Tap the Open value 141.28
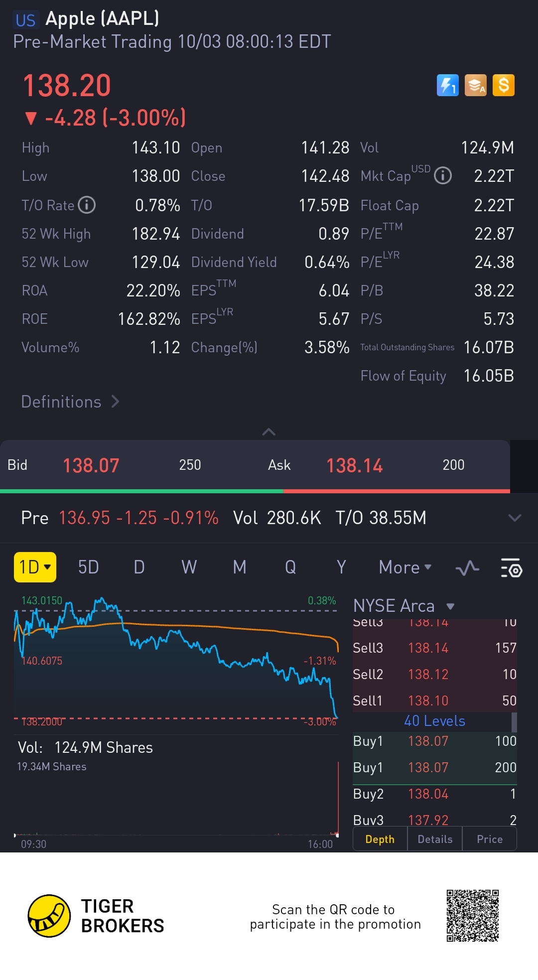Viewport: 538px width, 980px height. [x=325, y=147]
